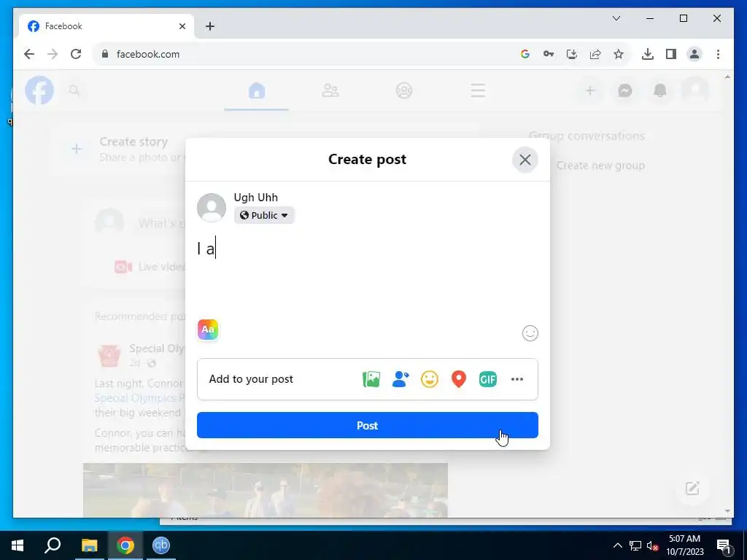Tag people in the post

coord(400,379)
